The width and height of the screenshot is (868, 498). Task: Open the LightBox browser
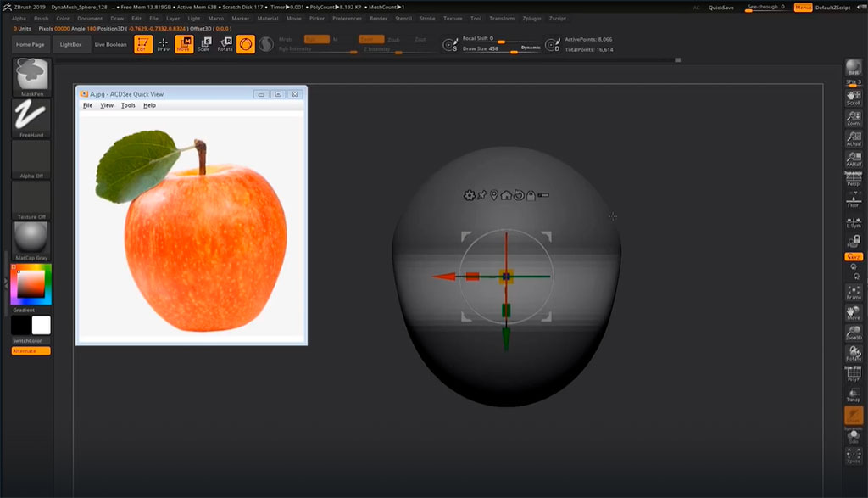(x=72, y=45)
